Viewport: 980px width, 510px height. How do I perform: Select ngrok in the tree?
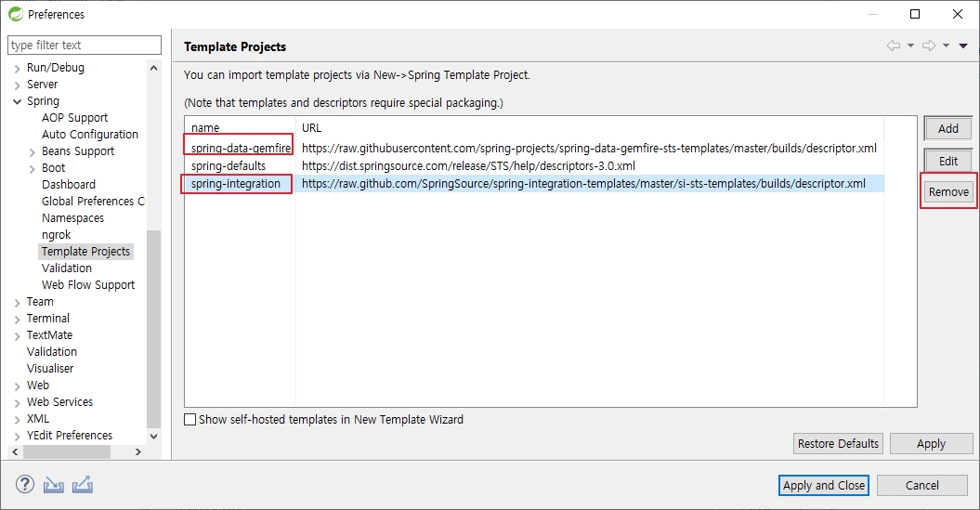point(57,235)
